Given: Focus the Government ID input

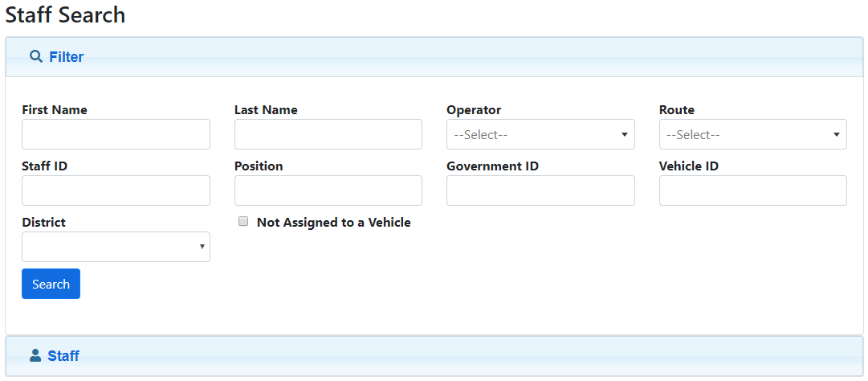Looking at the screenshot, I should (540, 190).
